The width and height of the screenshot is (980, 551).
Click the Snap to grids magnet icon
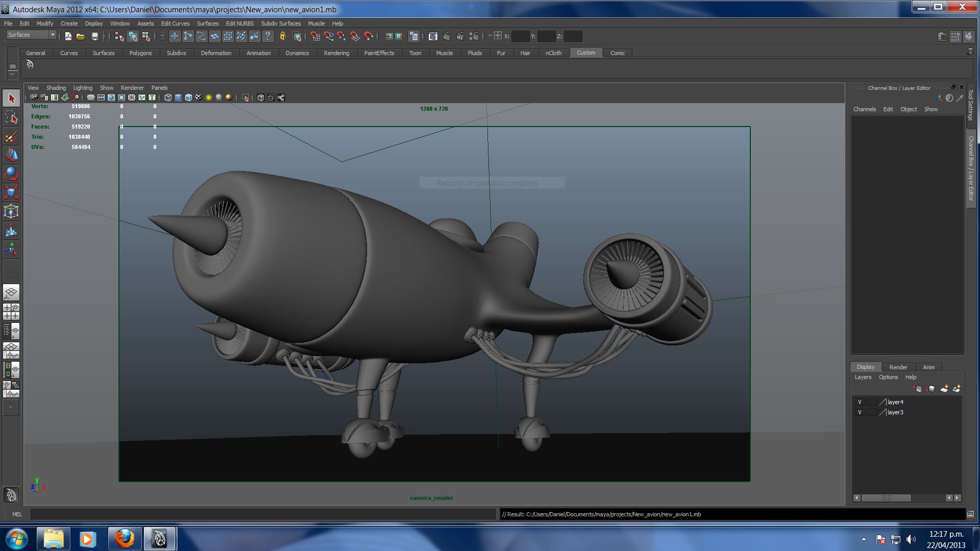[315, 36]
